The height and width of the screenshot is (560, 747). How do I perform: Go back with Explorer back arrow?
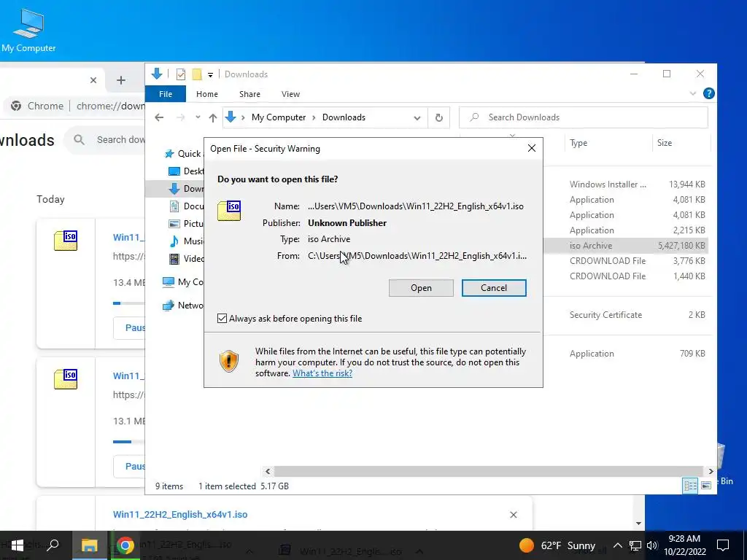[159, 117]
